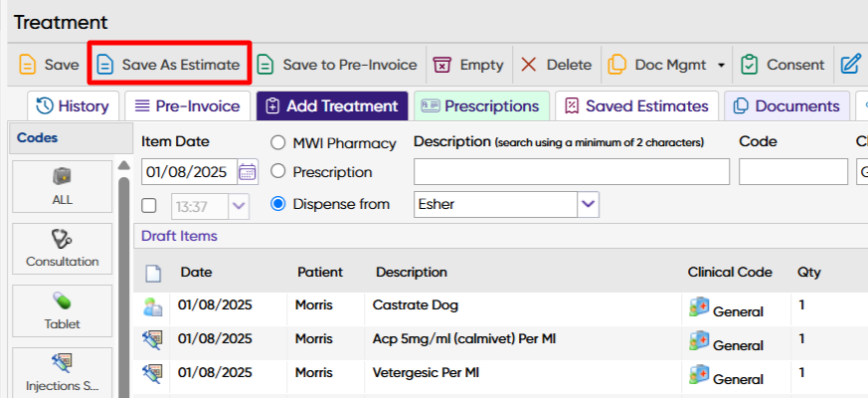
Task: Click the calendar icon beside Item Date
Action: point(248,172)
